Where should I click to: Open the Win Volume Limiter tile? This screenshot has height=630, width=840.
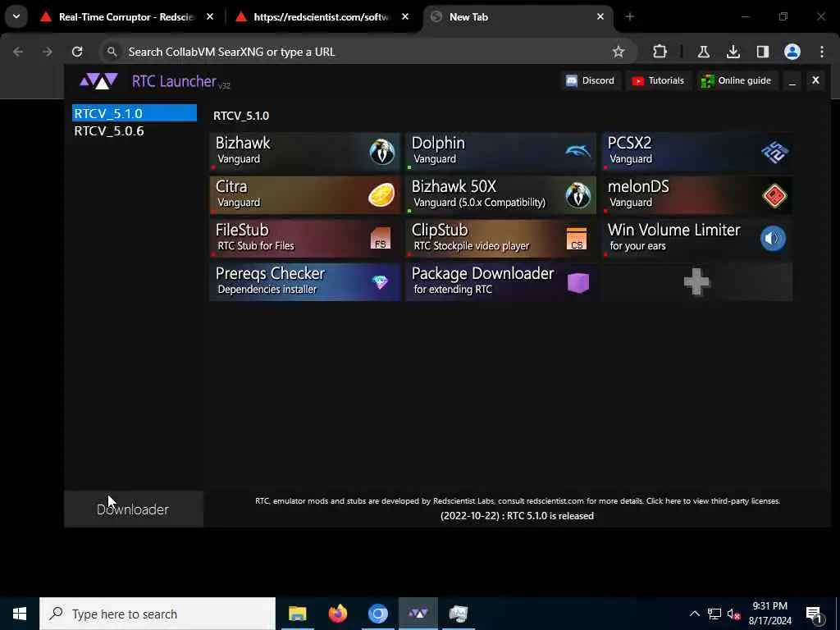[x=697, y=239]
